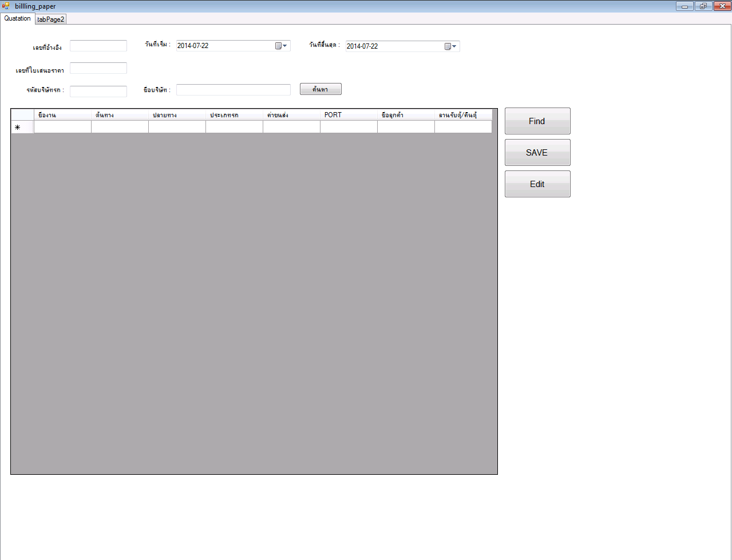Viewport: 732px width, 560px height.
Task: Click the ลานรับตู้/คืนตู้ column header
Action: tap(463, 115)
